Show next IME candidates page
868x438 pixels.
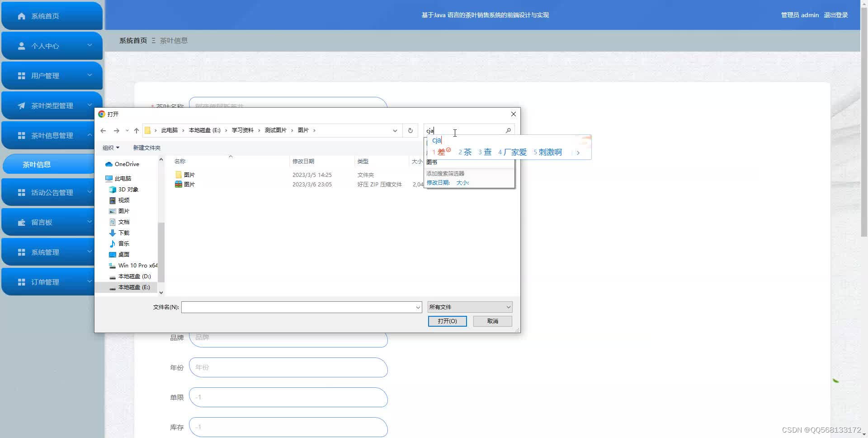578,152
